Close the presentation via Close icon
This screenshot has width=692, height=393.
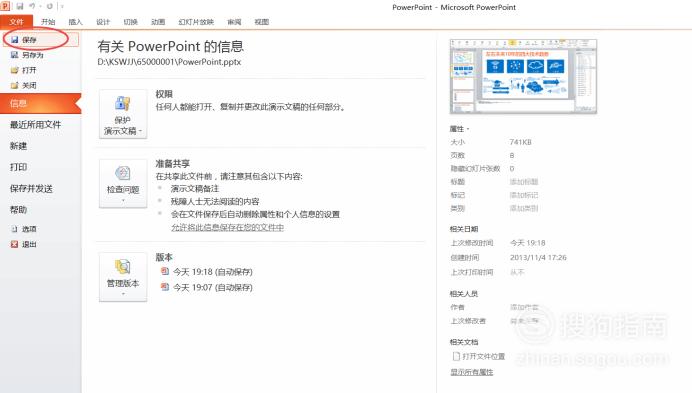coord(15,85)
